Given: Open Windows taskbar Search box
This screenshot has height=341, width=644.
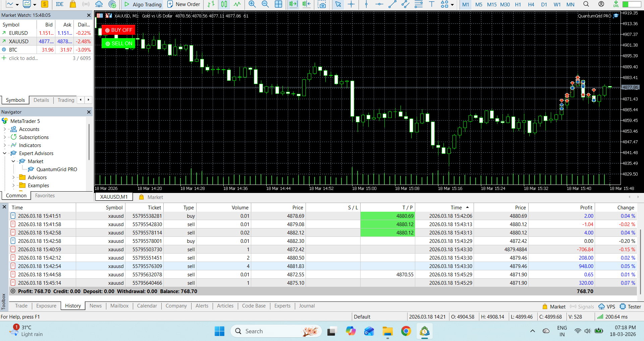Looking at the screenshot, I should pyautogui.click(x=276, y=331).
